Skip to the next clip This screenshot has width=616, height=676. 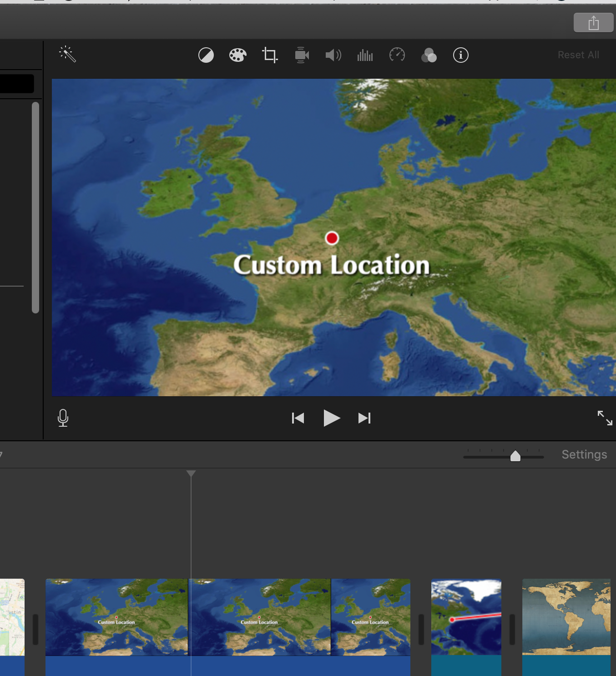point(364,418)
